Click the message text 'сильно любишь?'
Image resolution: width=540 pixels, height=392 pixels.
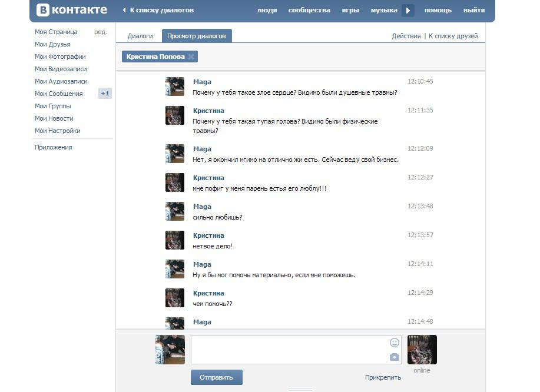(x=218, y=218)
